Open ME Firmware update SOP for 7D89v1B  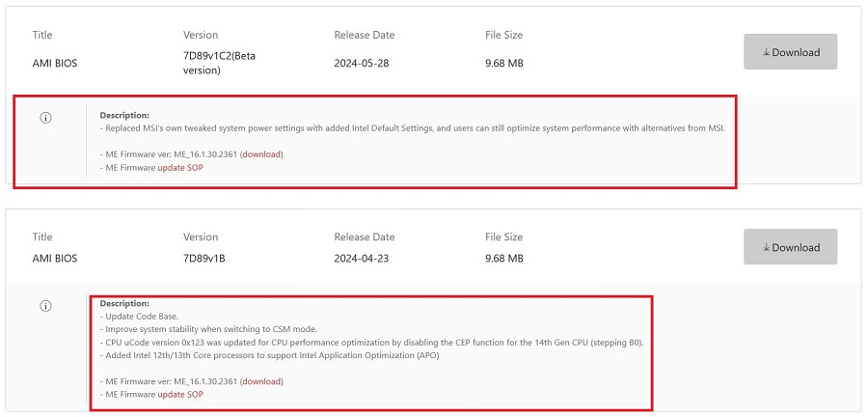click(180, 394)
